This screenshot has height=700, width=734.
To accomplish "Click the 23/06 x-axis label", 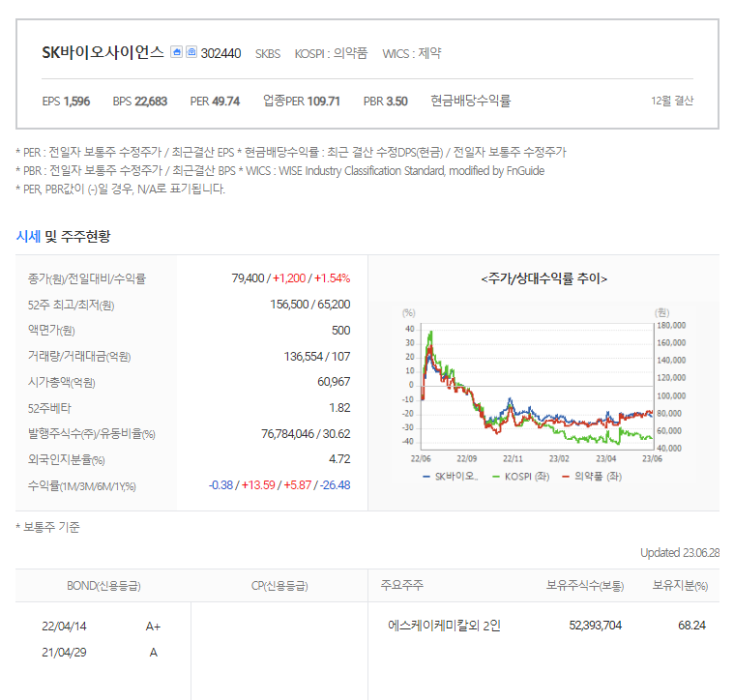I will point(652,458).
